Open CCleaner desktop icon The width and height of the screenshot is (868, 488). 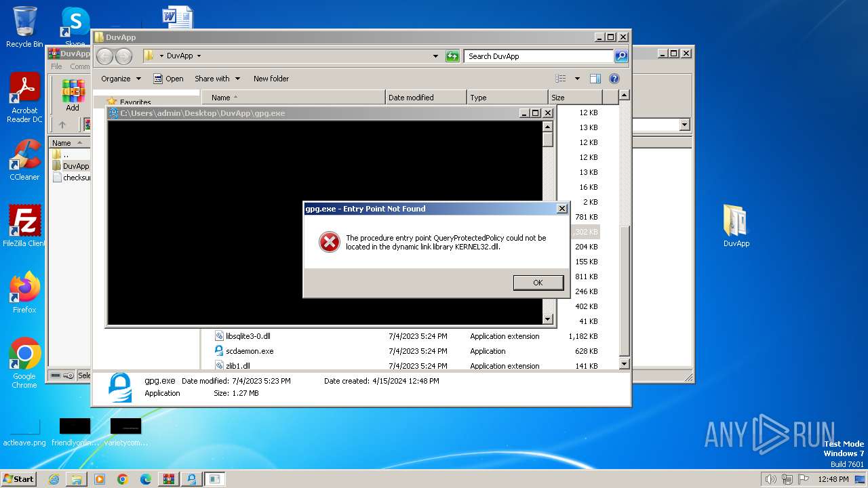24,160
